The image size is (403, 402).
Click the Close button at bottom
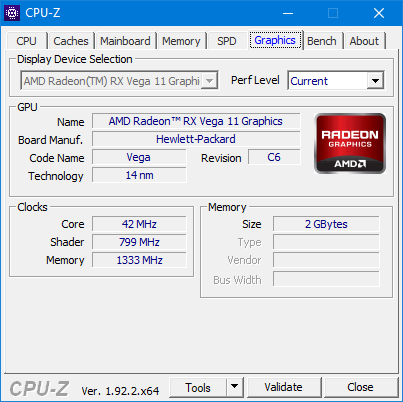pos(360,387)
